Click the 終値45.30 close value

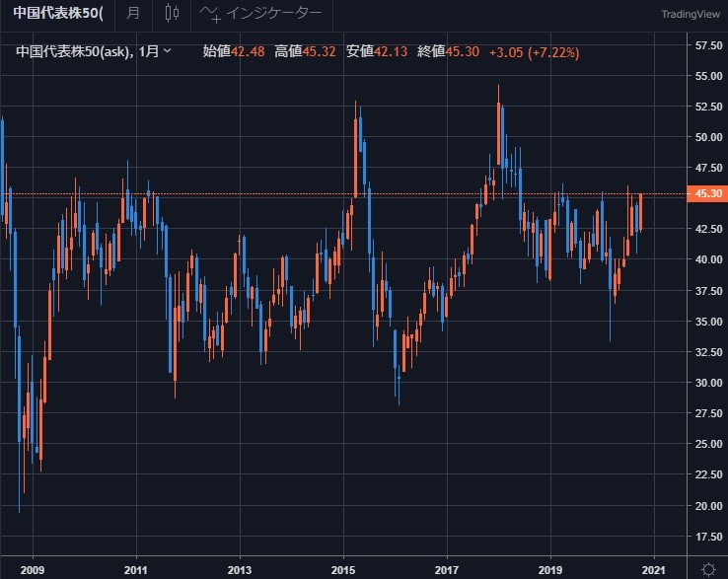tap(448, 51)
